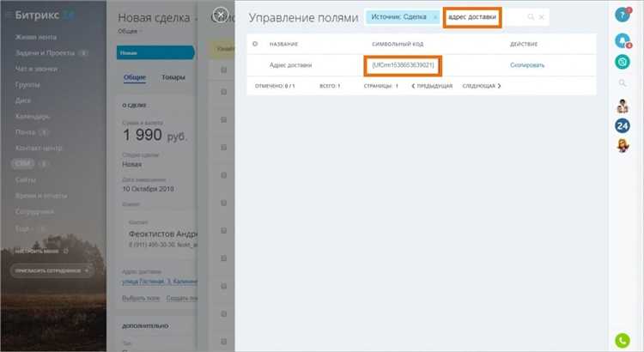Click the Скопировать link
Viewport: 644px width, 352px height.
pos(527,65)
